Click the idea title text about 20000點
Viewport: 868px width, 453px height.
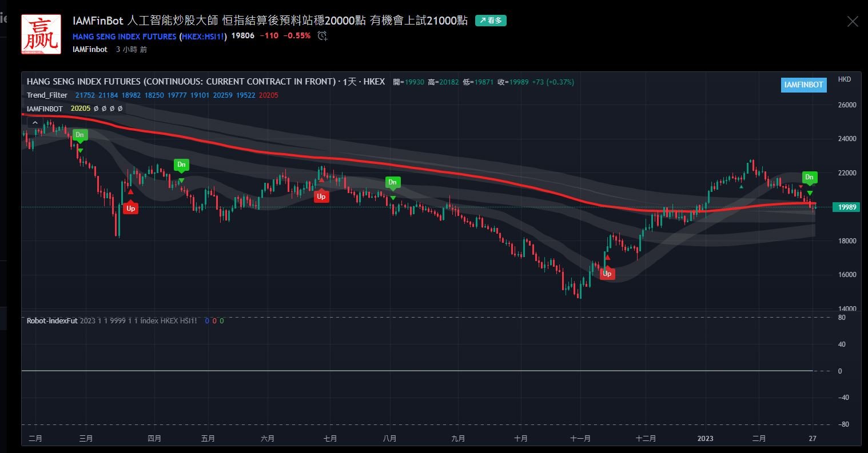[270, 21]
